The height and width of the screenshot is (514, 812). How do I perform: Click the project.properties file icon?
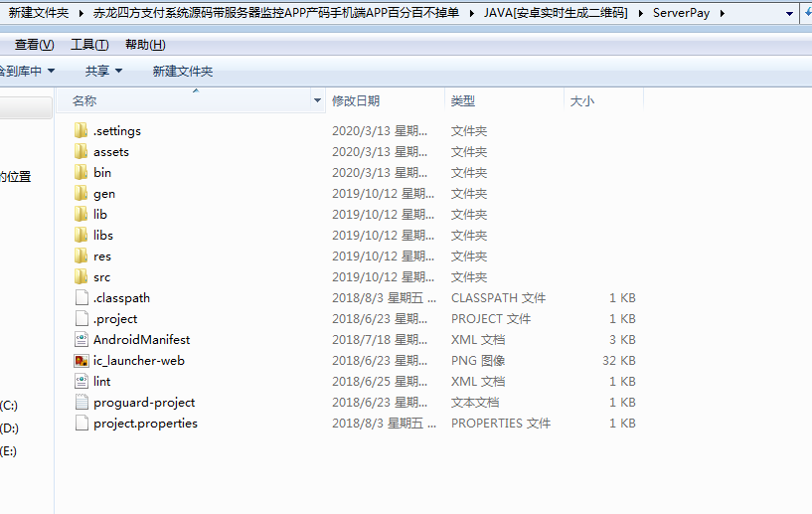[81, 423]
